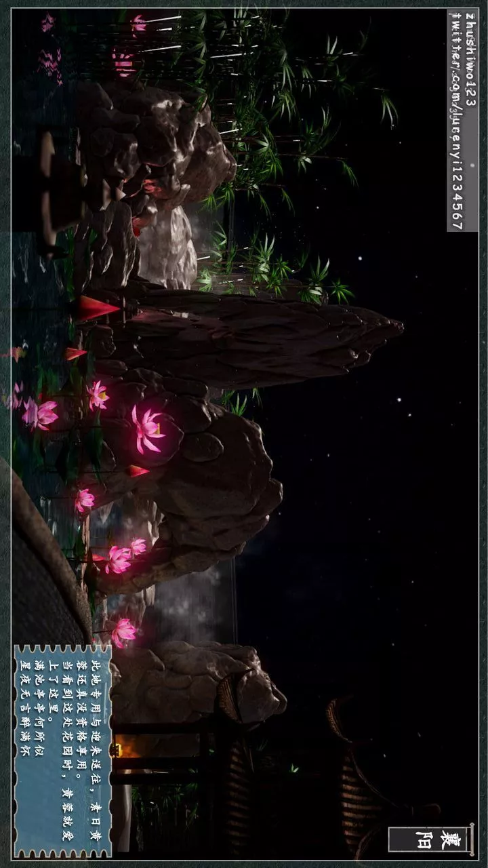Click the 襄阳 location scroll label
This screenshot has width=488, height=868.
tap(430, 839)
